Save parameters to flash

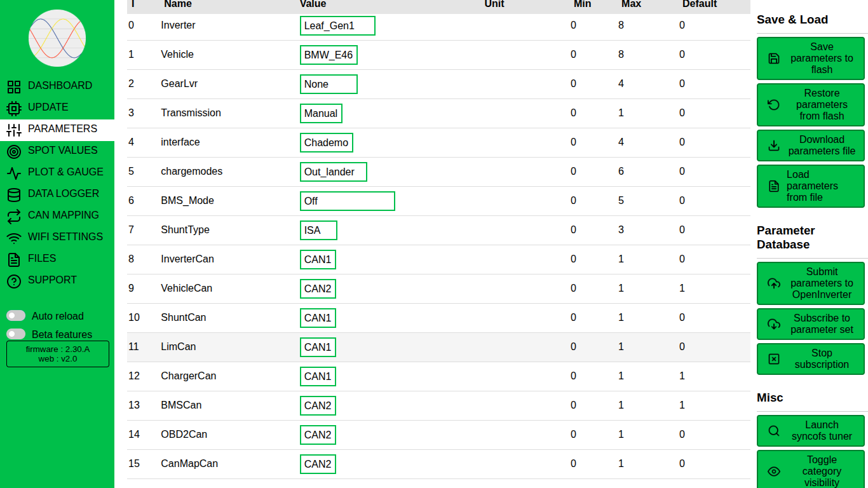[810, 58]
